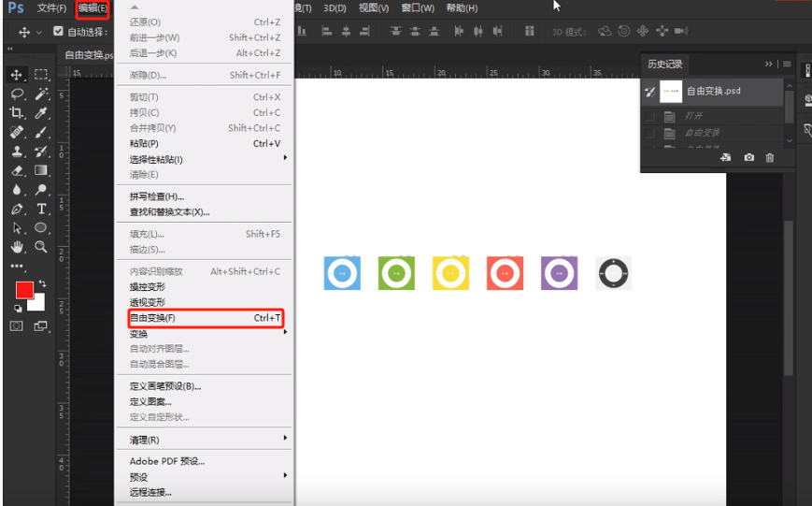Select the Ellipse shape tool

pos(41,227)
